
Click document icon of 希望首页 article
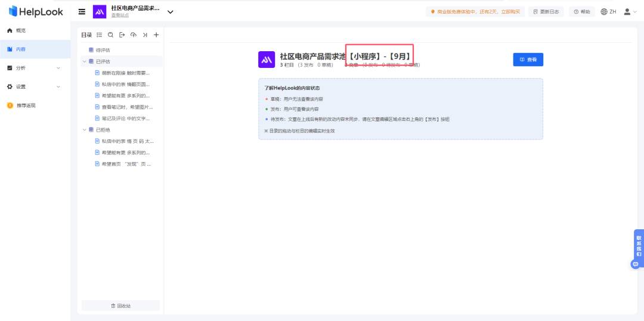tap(97, 164)
